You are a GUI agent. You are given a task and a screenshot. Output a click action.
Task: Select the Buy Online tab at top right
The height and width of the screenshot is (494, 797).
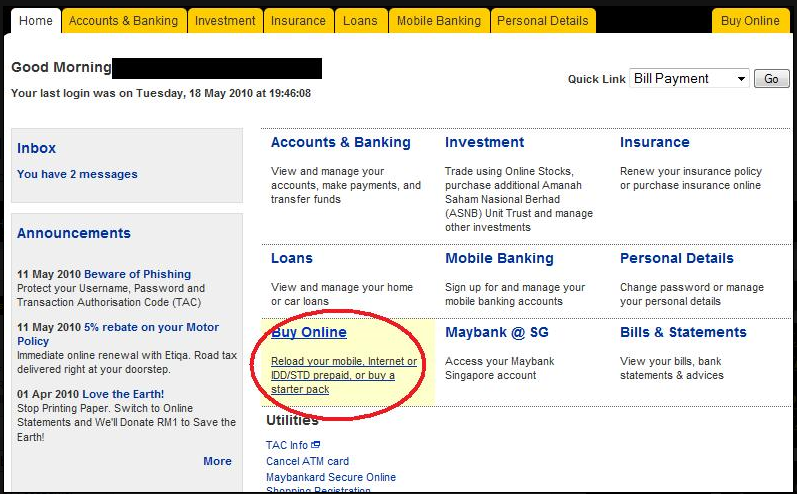pos(750,21)
